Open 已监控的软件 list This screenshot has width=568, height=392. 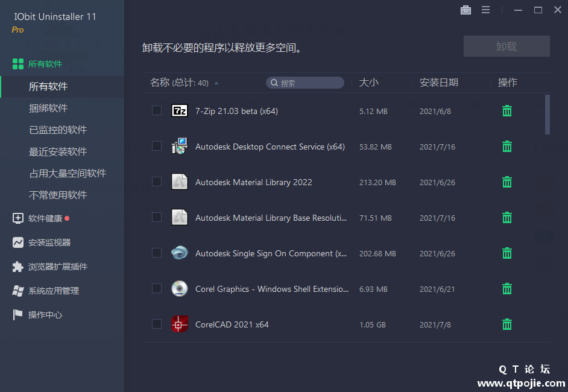[58, 130]
